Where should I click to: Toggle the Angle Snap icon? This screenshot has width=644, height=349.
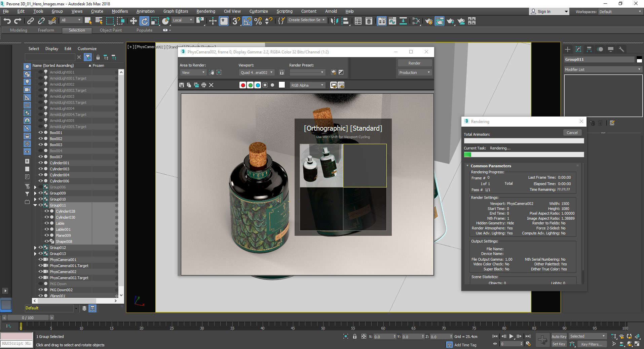click(x=247, y=21)
